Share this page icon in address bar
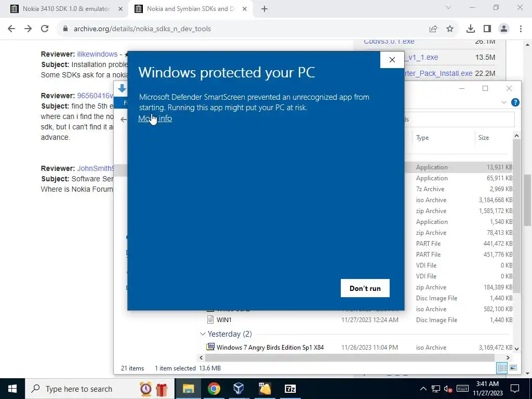 [433, 29]
